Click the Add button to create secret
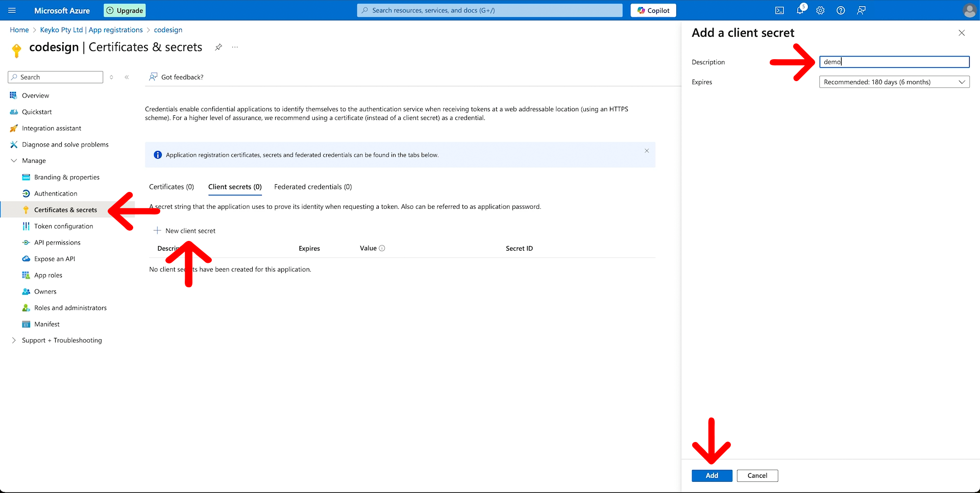This screenshot has height=493, width=980. click(712, 475)
